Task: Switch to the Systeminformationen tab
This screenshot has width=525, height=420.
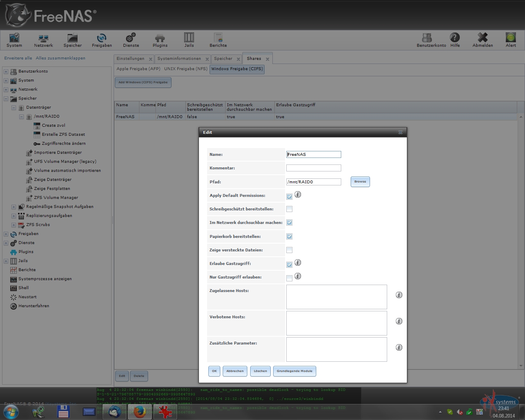Action: tap(179, 59)
